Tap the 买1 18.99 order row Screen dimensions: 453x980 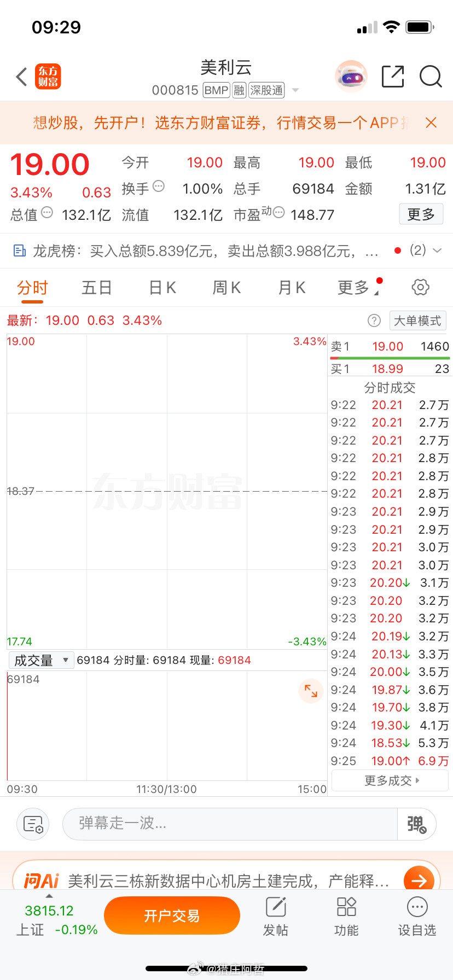click(390, 369)
